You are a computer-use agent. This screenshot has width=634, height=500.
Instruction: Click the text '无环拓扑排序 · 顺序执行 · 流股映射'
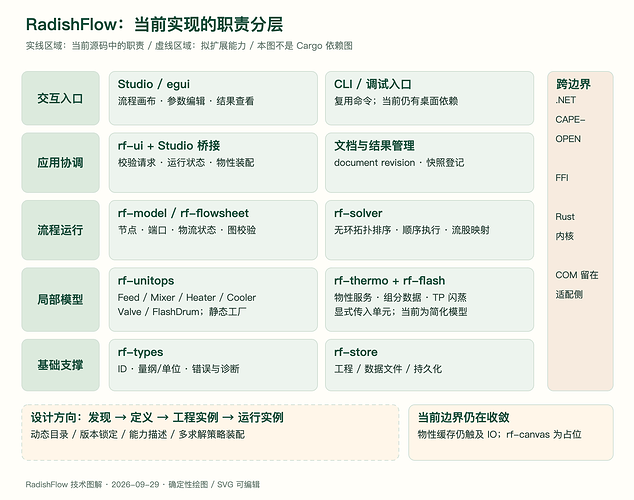412,230
